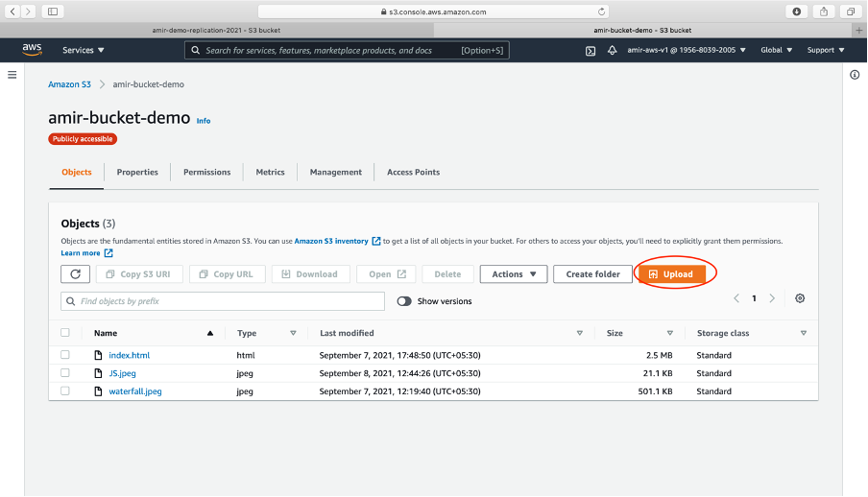Click the AWS logo home icon
Viewport: 868px width, 497px height.
32,50
